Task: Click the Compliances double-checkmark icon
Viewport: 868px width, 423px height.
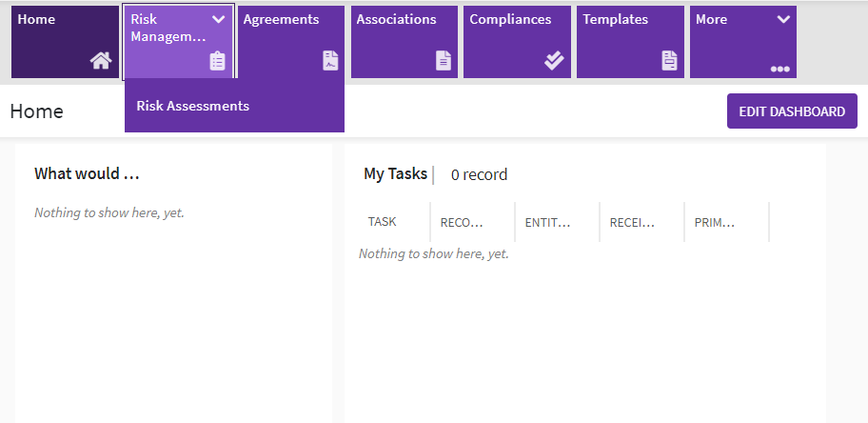Action: 554,61
